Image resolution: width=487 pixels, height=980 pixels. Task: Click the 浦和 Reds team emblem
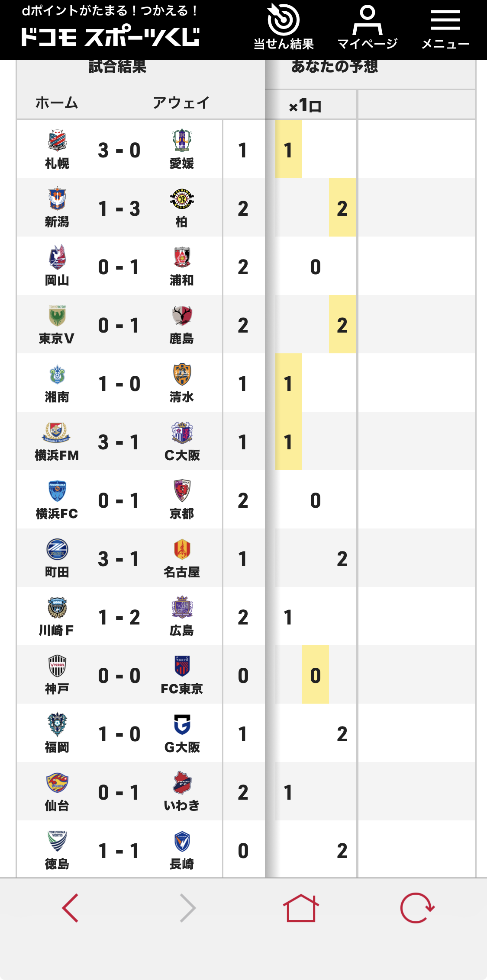click(x=182, y=258)
